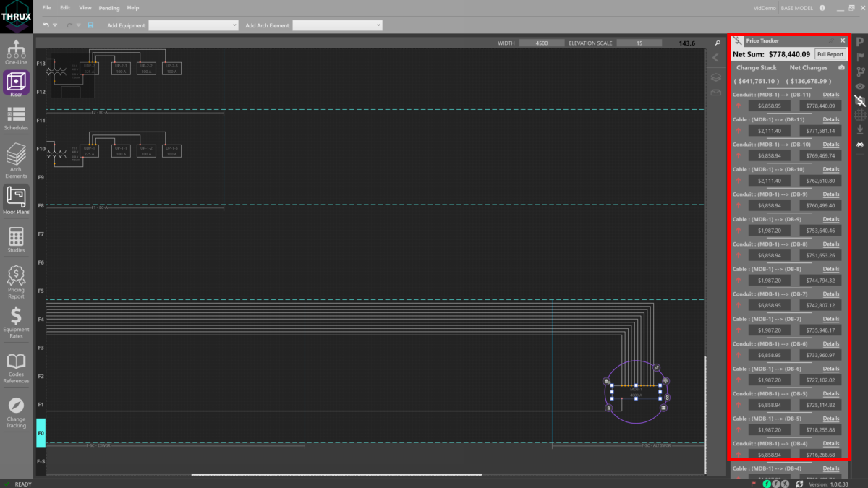Switch to Floor Plans view

click(16, 200)
